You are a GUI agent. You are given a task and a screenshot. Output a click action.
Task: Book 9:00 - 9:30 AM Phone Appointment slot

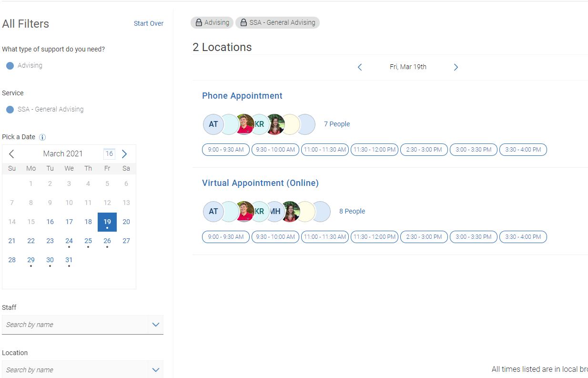(225, 150)
